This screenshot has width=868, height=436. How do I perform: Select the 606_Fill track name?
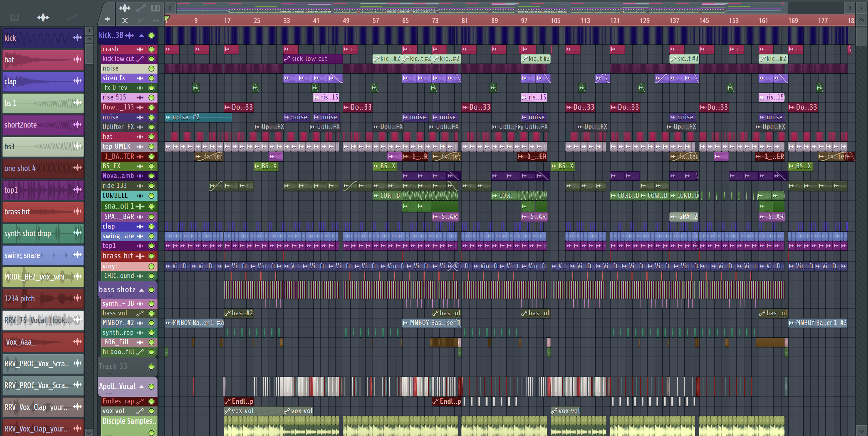[x=116, y=342]
